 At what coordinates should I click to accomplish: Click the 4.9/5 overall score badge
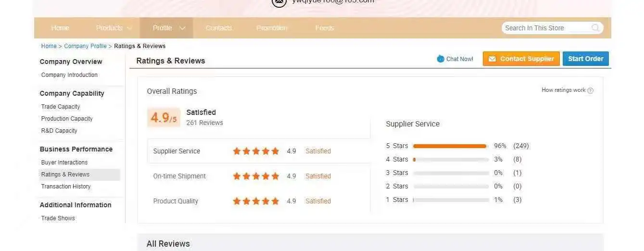click(x=164, y=117)
